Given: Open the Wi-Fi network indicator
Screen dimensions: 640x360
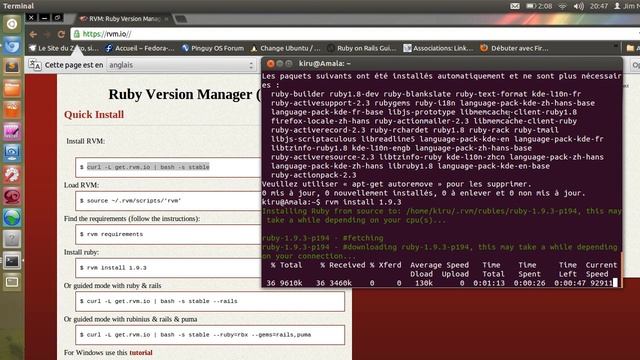Looking at the screenshot, I should click(x=562, y=6).
